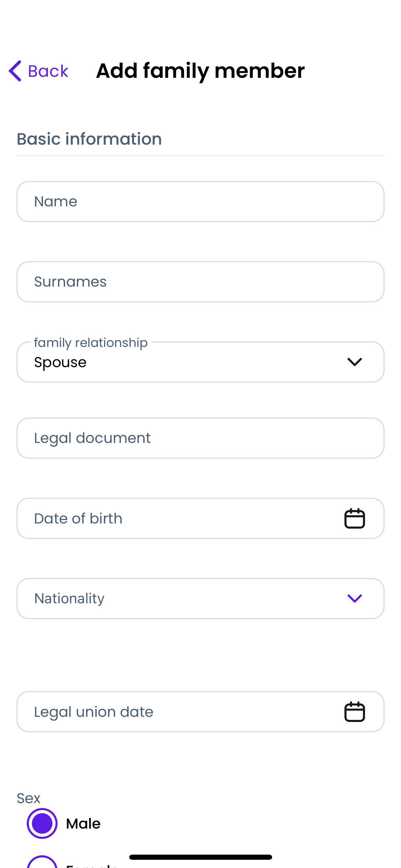This screenshot has width=401, height=868.
Task: Expand the family relationship Spouse dropdown
Action: (x=200, y=362)
